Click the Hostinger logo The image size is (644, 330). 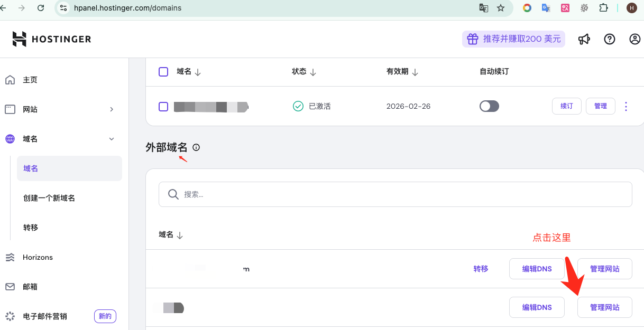coord(51,39)
